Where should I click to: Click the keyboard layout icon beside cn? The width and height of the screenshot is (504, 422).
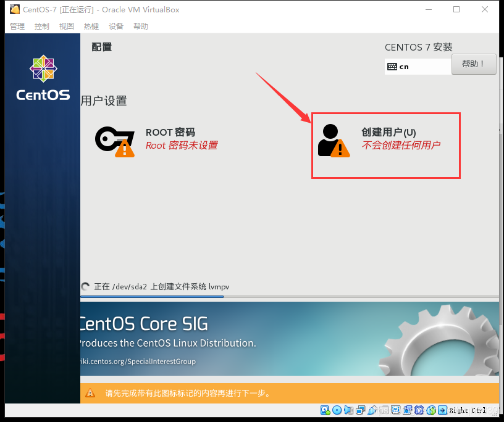coord(392,67)
